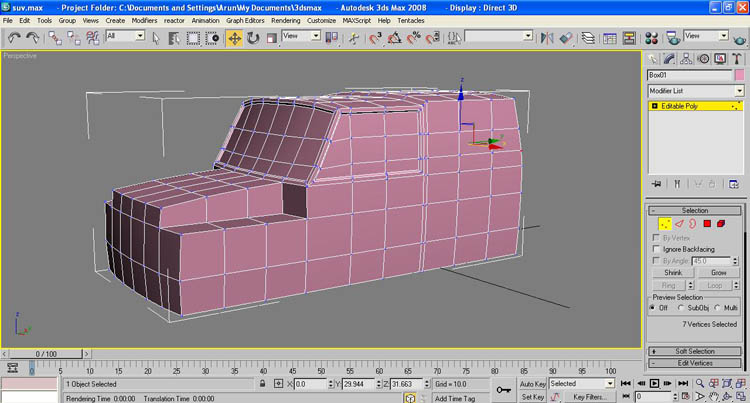This screenshot has width=750, height=403.
Task: Open the Material Editor icon
Action: 651,38
